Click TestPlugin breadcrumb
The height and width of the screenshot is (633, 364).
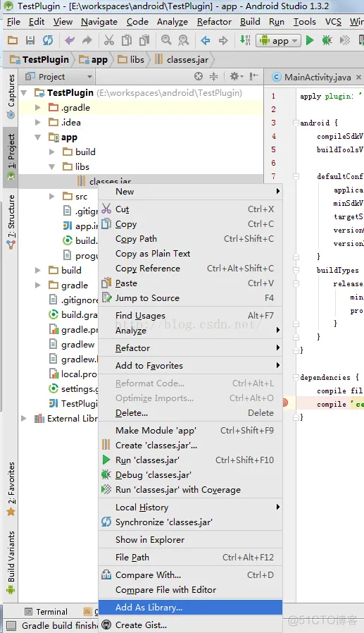[x=39, y=60]
